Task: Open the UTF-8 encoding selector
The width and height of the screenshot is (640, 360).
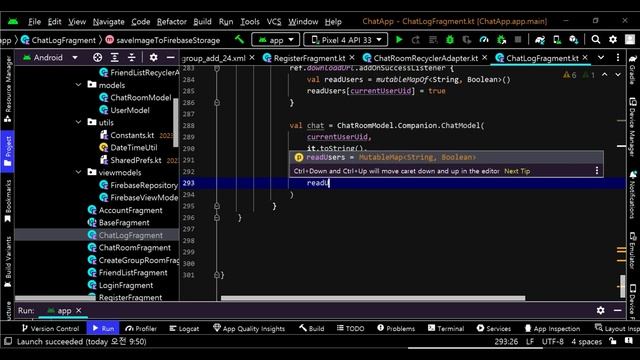Action: (x=553, y=341)
